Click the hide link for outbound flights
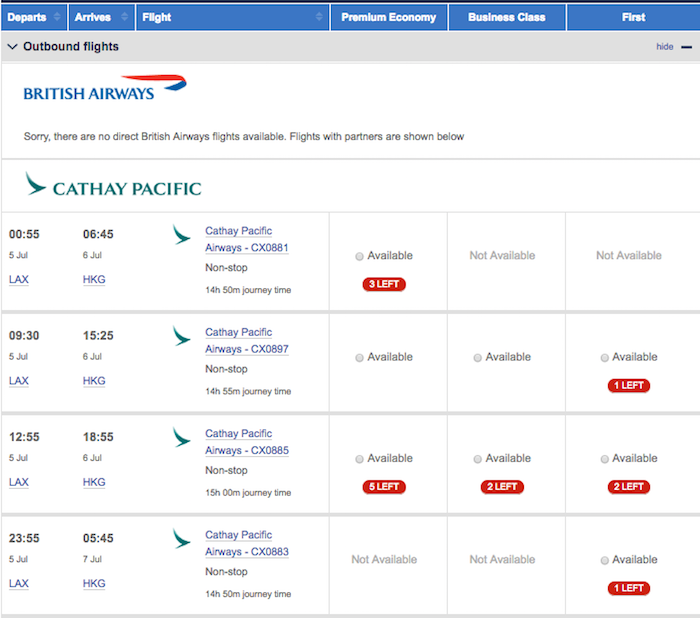The height and width of the screenshot is (618, 700). 665,46
